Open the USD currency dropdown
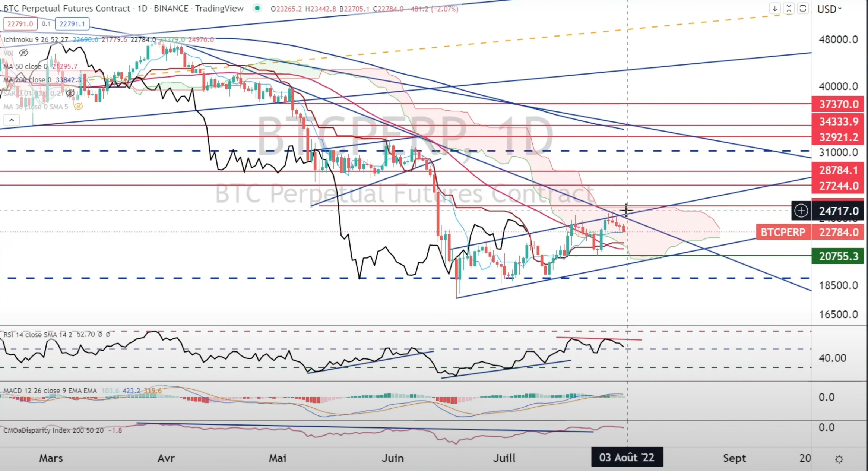 click(829, 9)
